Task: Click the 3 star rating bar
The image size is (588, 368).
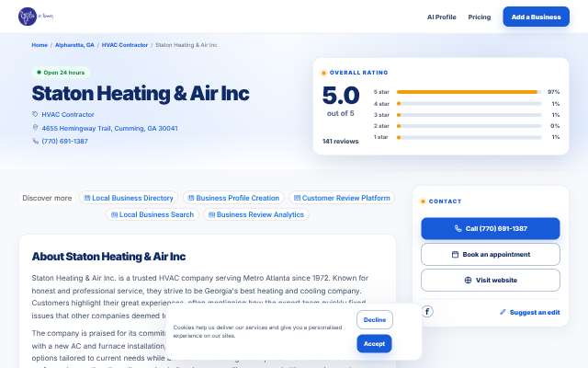Action: pos(469,115)
